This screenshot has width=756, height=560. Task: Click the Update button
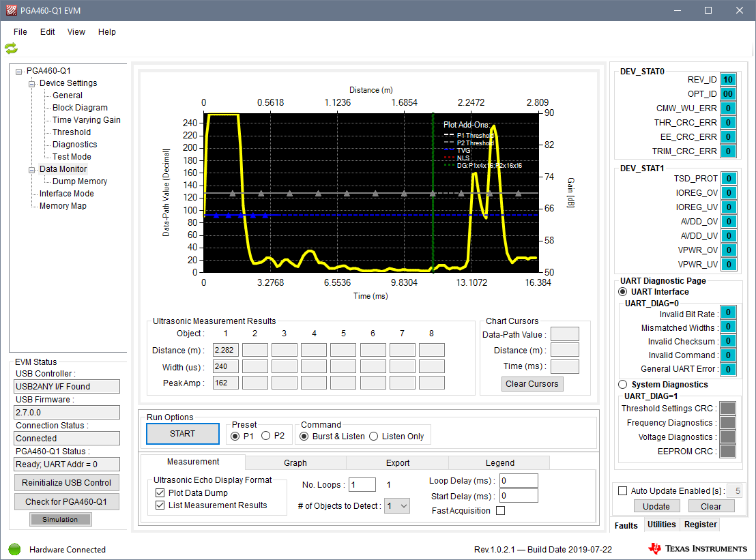[x=656, y=506]
